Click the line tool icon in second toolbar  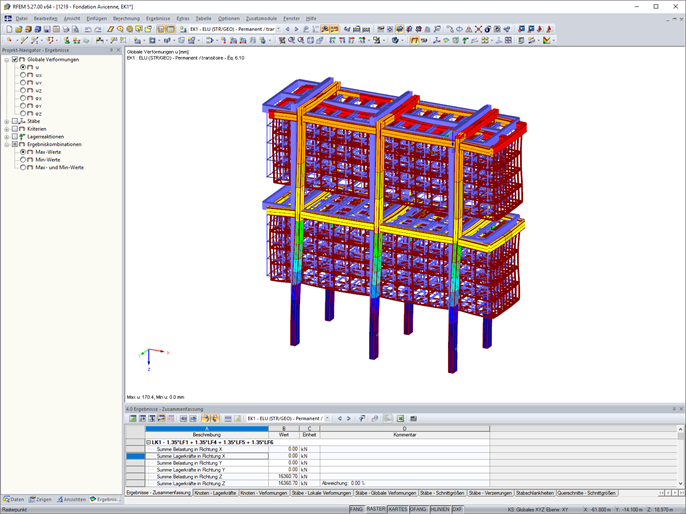tap(24, 40)
